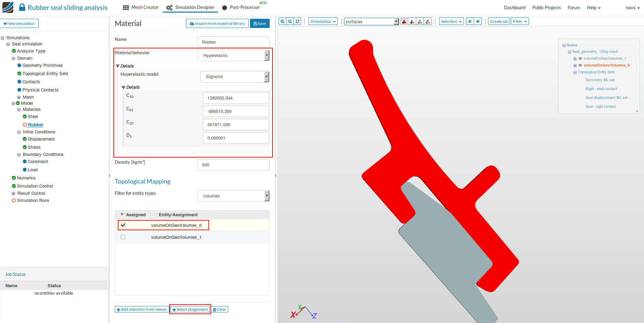
Task: Click the Constraint blue status dot
Action: (25, 162)
